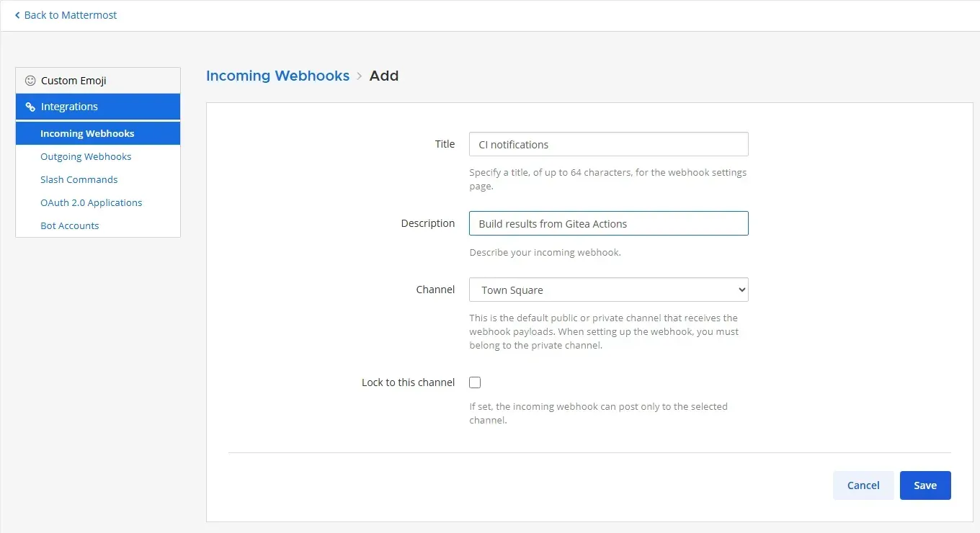The width and height of the screenshot is (980, 533).
Task: Click the "Channel" field label
Action: [x=435, y=290]
